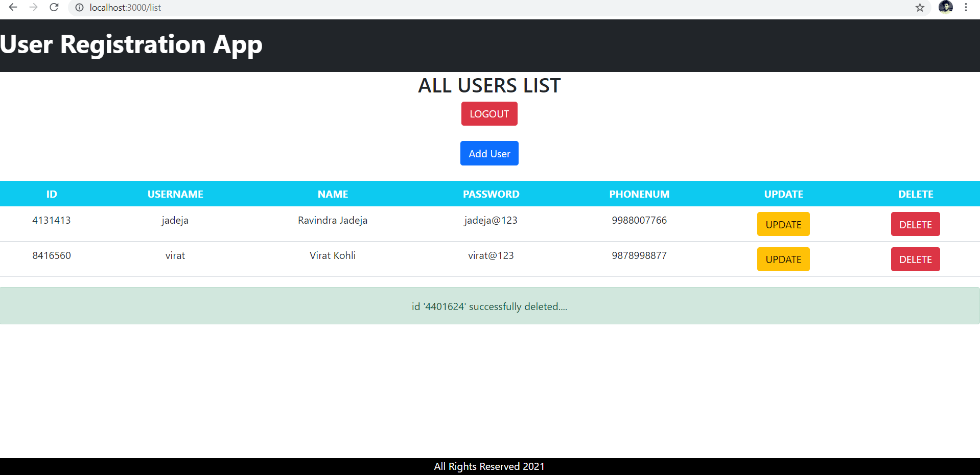Viewport: 980px width, 475px height.
Task: Click the NAME column header
Action: coord(333,194)
